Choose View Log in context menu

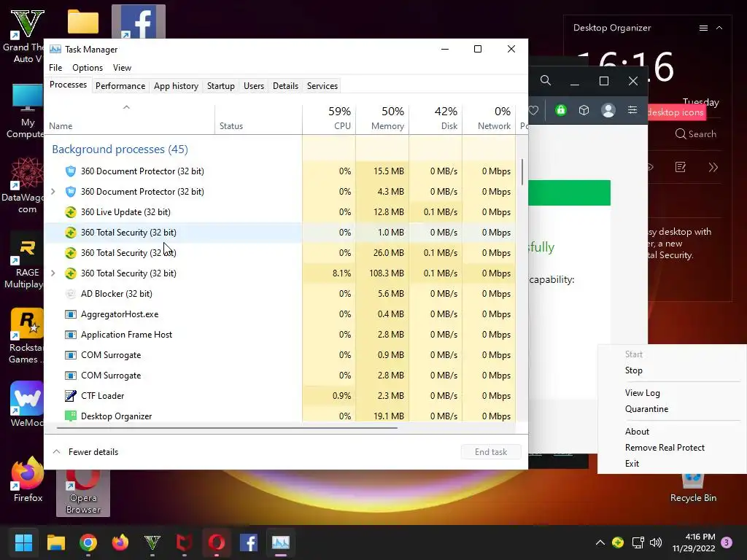click(642, 393)
